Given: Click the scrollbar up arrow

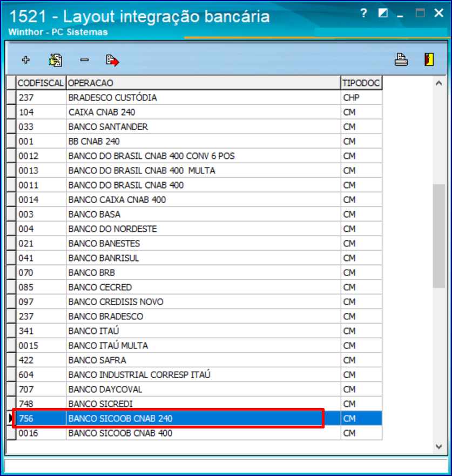Looking at the screenshot, I should tap(438, 83).
